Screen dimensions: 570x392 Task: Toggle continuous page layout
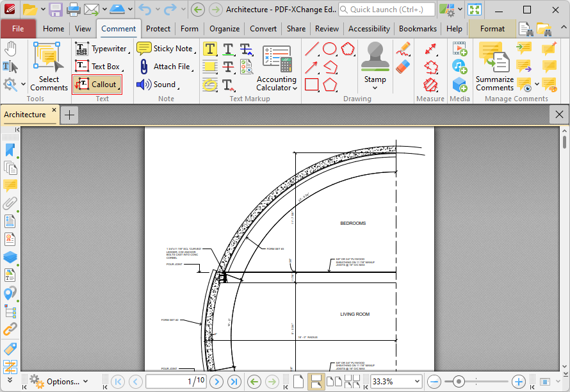316,382
